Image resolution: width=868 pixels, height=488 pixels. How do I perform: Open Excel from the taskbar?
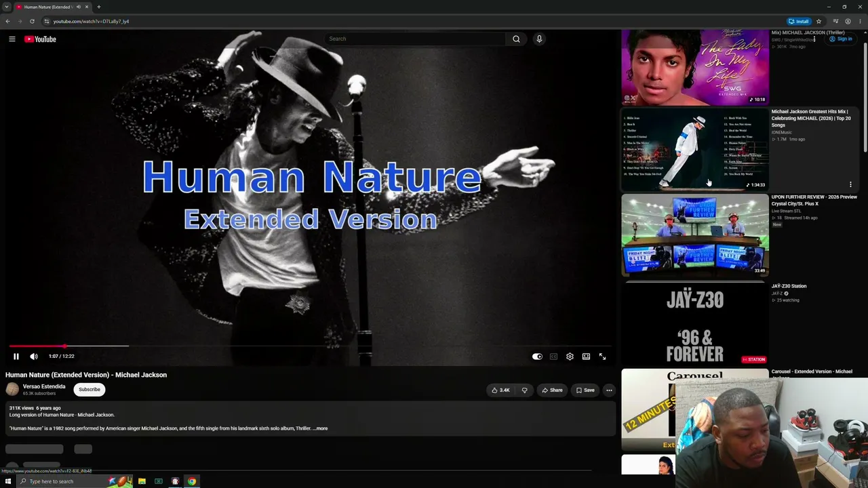[x=159, y=481]
